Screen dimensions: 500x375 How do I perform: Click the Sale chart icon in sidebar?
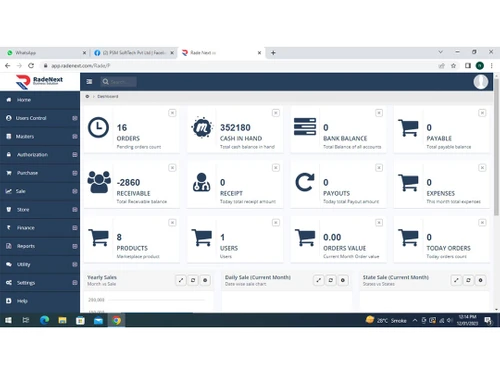9,191
